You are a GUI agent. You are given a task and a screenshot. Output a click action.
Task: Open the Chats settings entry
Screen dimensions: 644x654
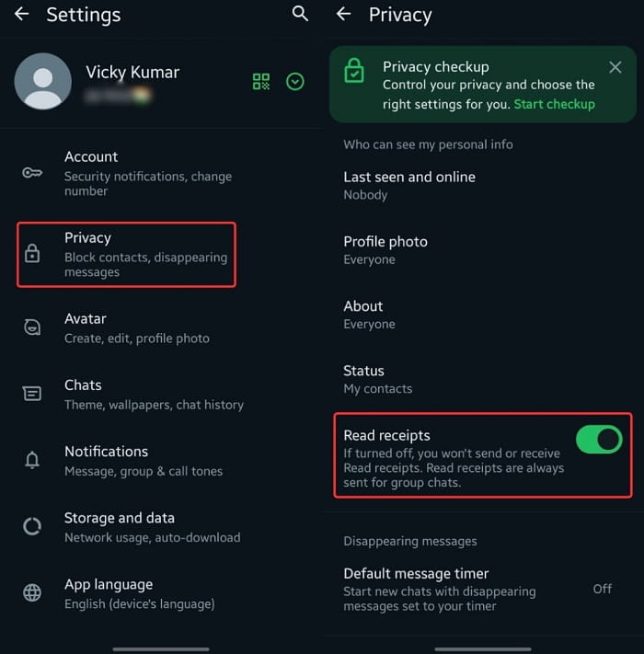click(x=161, y=395)
